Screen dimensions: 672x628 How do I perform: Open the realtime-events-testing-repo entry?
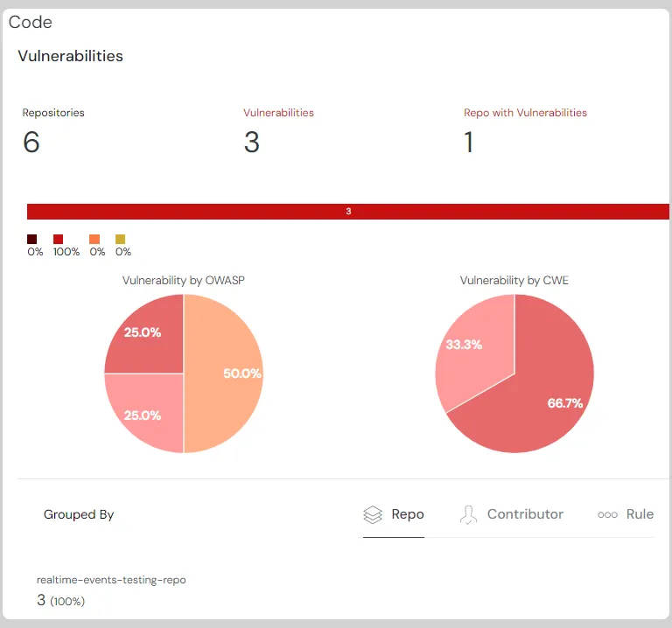coord(111,580)
